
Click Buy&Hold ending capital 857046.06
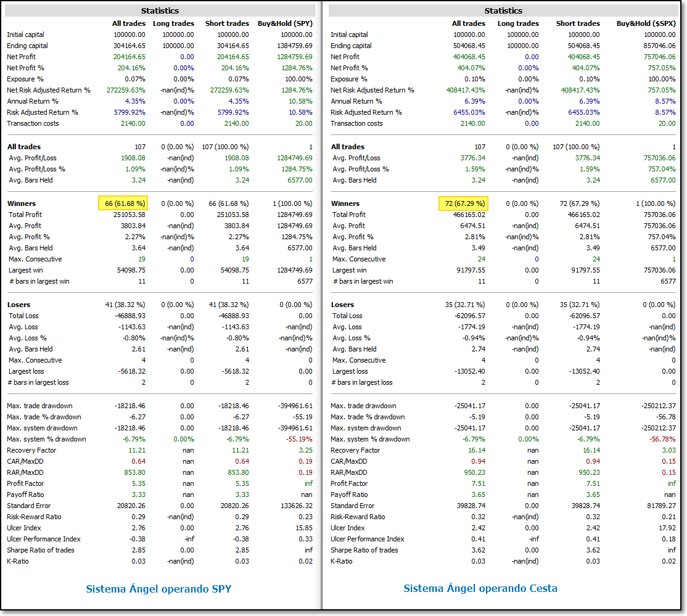659,46
